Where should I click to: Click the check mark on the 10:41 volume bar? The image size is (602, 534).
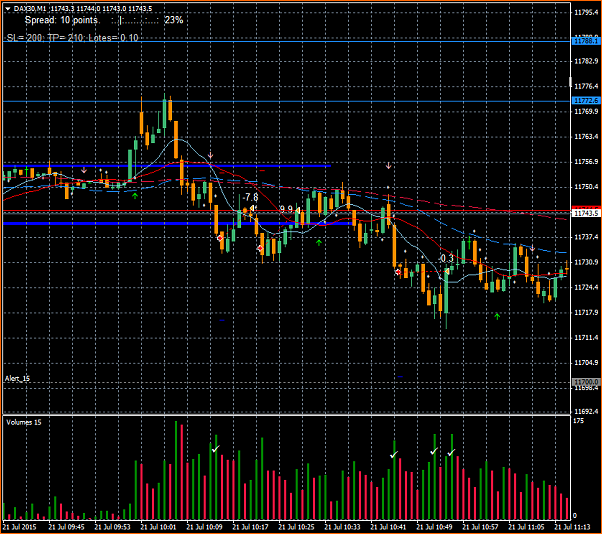tap(394, 455)
